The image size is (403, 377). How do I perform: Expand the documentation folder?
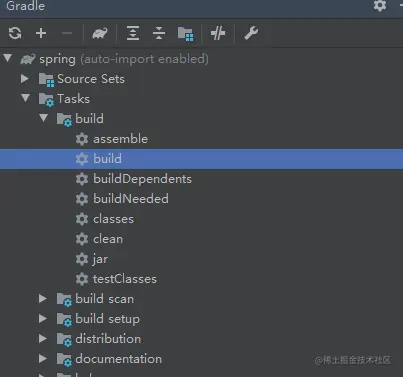(42, 359)
